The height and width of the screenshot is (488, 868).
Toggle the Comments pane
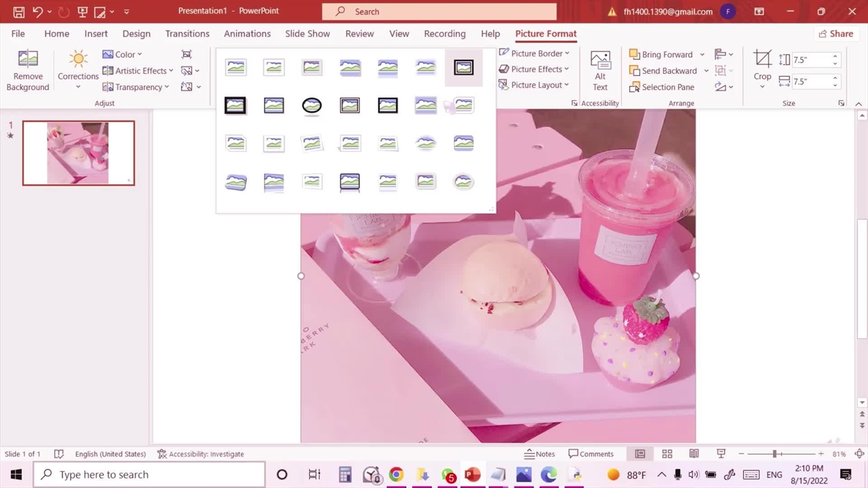[591, 454]
